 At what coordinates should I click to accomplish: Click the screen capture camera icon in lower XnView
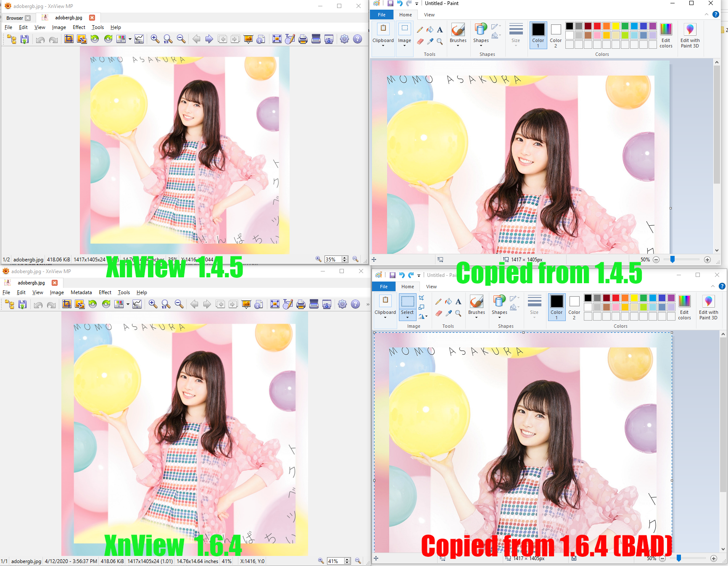(327, 304)
